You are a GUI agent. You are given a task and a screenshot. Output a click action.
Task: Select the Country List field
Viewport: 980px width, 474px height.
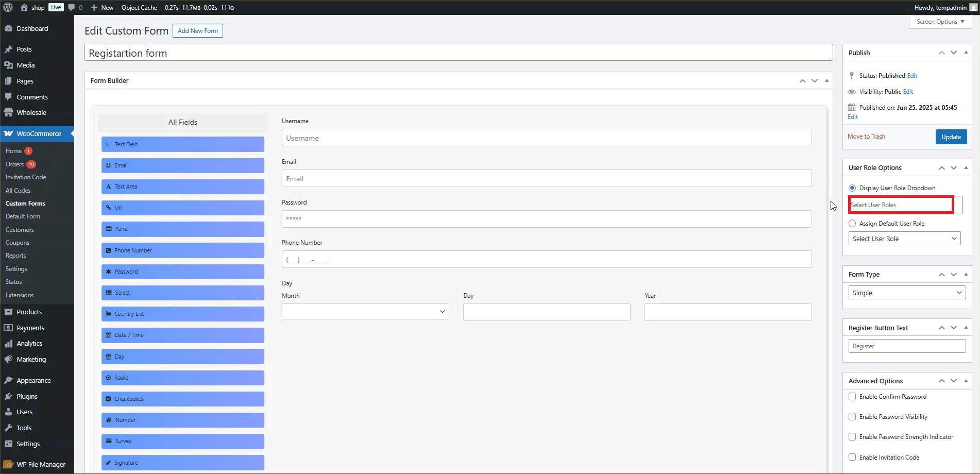pyautogui.click(x=182, y=314)
